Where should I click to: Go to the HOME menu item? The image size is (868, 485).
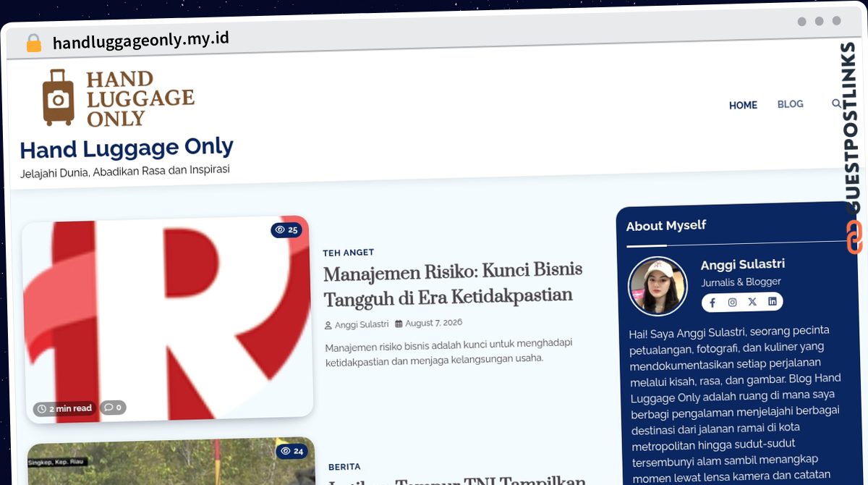pos(743,105)
